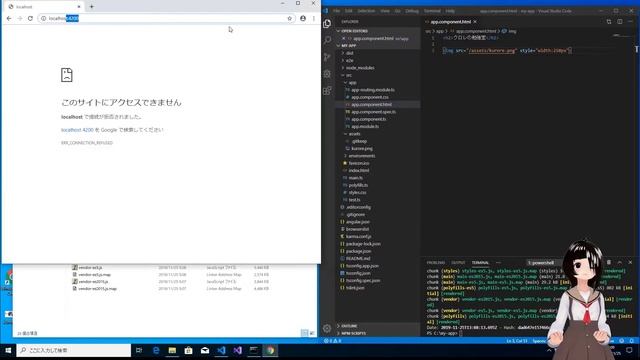Screen dimensions: 640x360
Task: Maximize the terminal panel with chevron
Action: [x=620, y=262]
